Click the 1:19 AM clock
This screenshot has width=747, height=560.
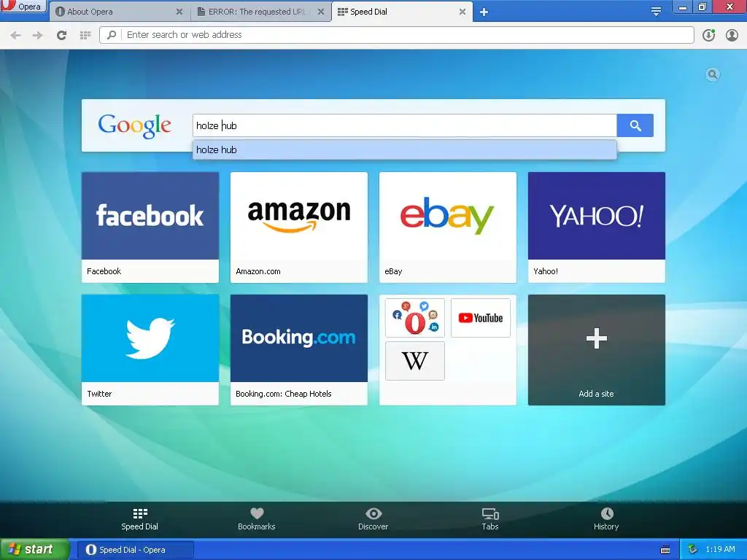(x=720, y=550)
